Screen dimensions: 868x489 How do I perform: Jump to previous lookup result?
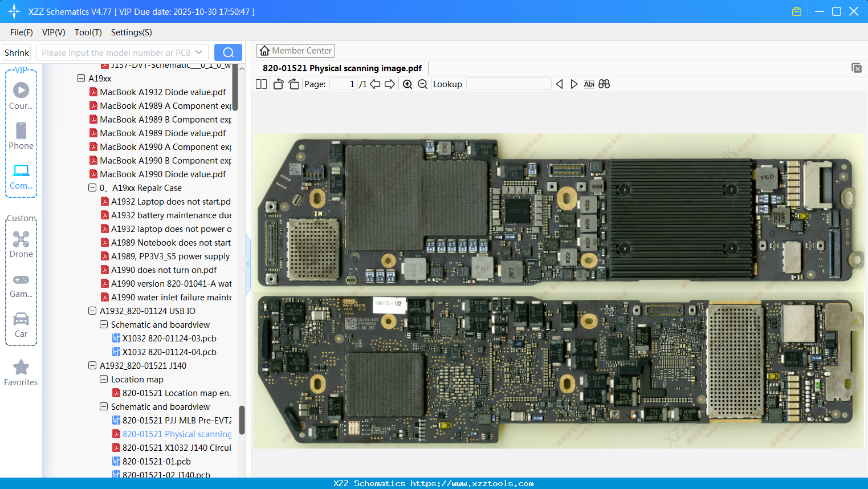tap(559, 84)
